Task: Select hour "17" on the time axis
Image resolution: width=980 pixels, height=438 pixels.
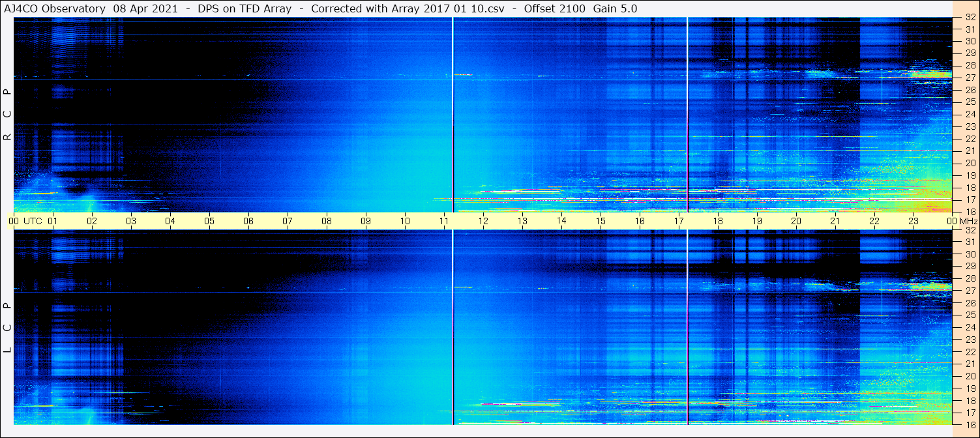Action: pyautogui.click(x=679, y=221)
